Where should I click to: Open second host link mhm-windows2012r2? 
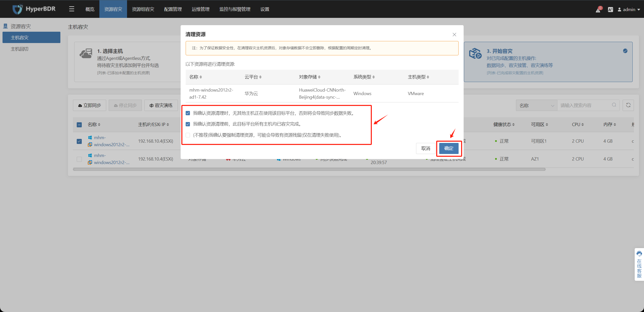pos(112,159)
